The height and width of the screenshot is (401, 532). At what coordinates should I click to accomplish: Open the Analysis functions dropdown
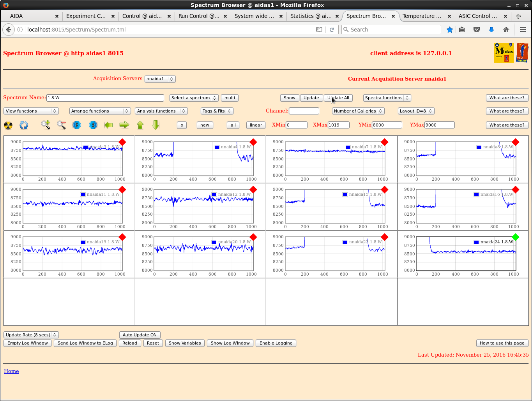161,111
